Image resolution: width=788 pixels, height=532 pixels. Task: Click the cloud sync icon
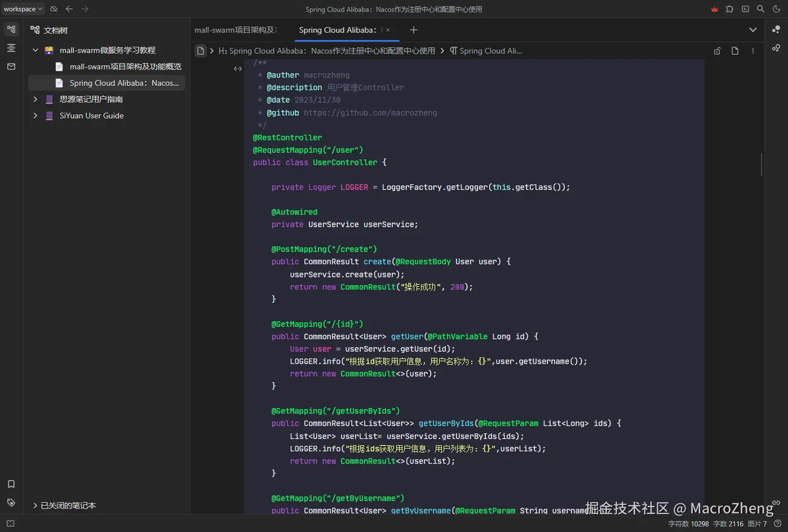pyautogui.click(x=54, y=9)
